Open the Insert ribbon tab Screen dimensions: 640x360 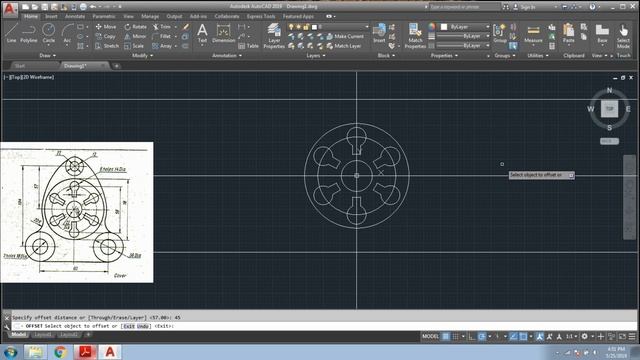pos(51,16)
